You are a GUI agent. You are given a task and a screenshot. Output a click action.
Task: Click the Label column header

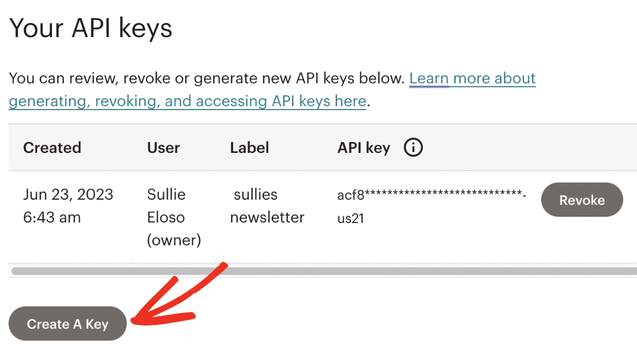[249, 148]
